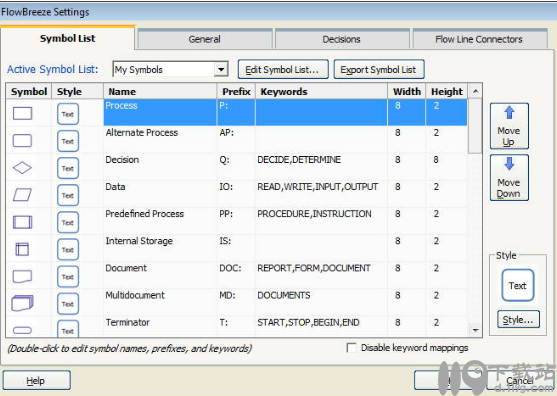Screen dimensions: 557x396
Task: Click the Keywords column header
Action: point(321,91)
